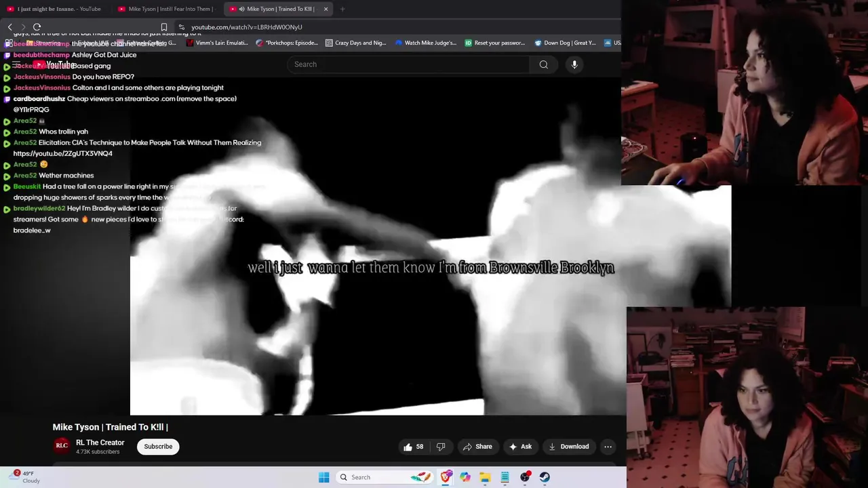Like the Mike Tyson video
Image resolution: width=868 pixels, height=488 pixels.
pyautogui.click(x=414, y=447)
